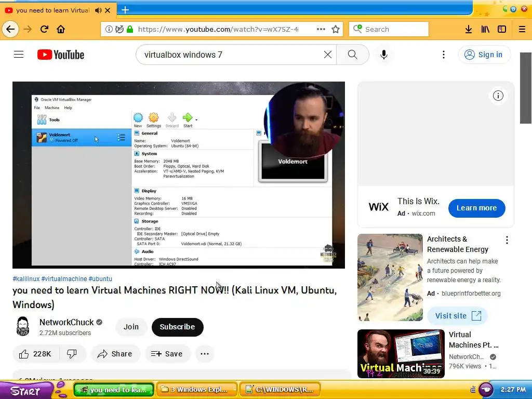Viewport: 532px width, 399px height.
Task: Open the YouTube guide hamburger menu
Action: (x=19, y=54)
